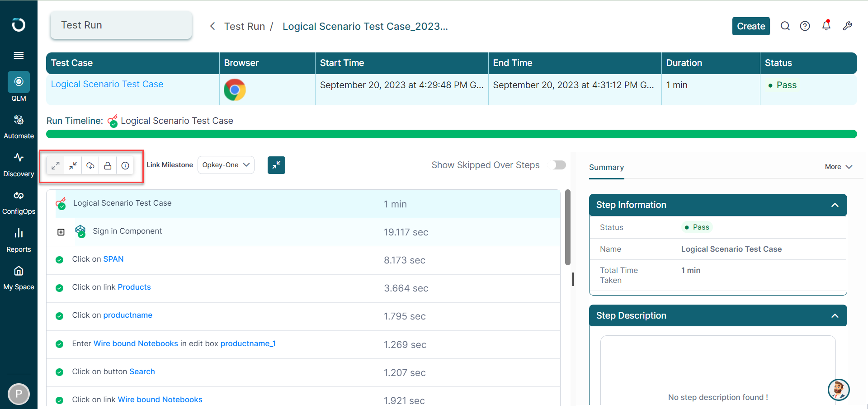Click the productname_1 link
Screen dimensions: 868x409
click(248, 343)
